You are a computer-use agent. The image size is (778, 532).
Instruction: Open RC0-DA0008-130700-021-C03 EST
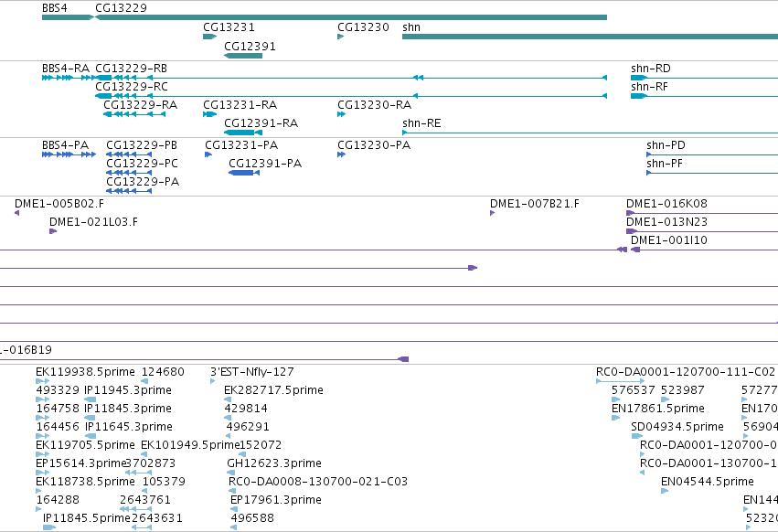(232, 491)
